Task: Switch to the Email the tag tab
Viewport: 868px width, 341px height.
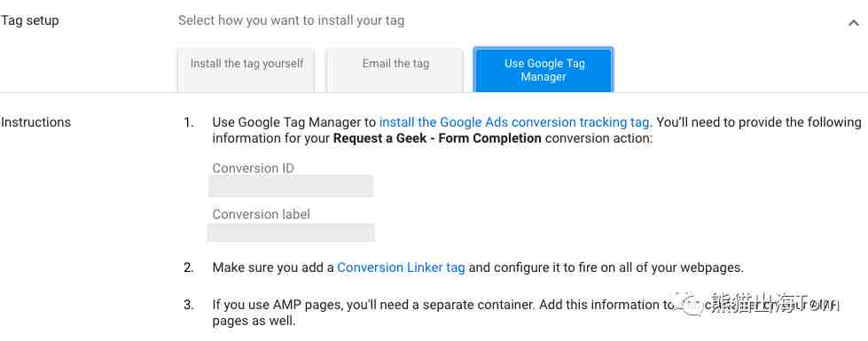Action: click(395, 70)
